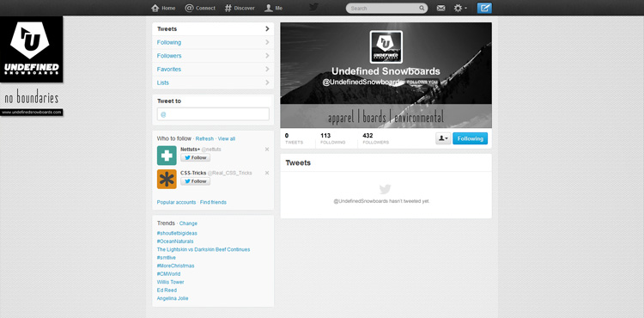Click the compose new Tweet button
The width and height of the screenshot is (644, 318).
click(484, 8)
